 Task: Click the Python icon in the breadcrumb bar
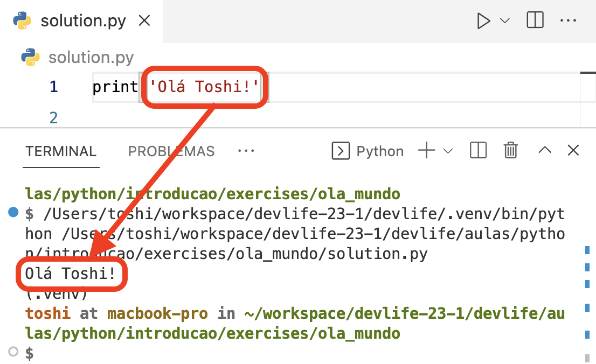coord(32,57)
